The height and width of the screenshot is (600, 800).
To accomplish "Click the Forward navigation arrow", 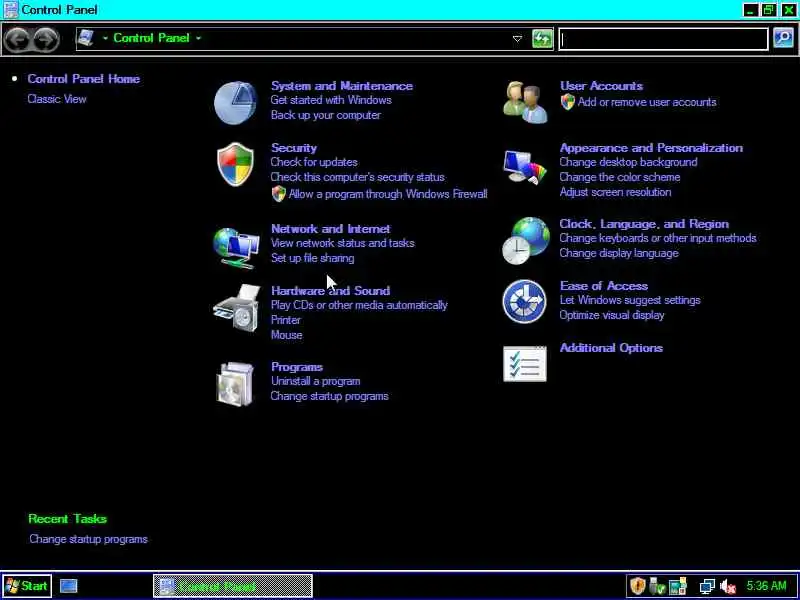I will pos(46,39).
